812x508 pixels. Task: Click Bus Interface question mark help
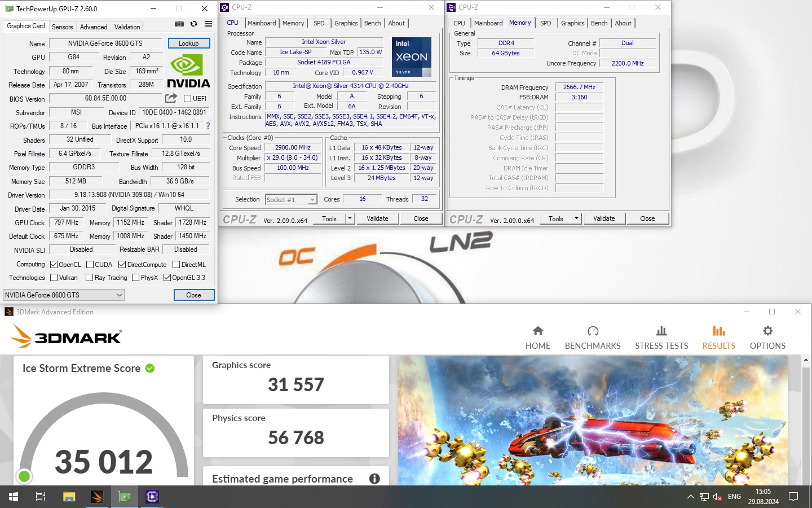pos(208,126)
